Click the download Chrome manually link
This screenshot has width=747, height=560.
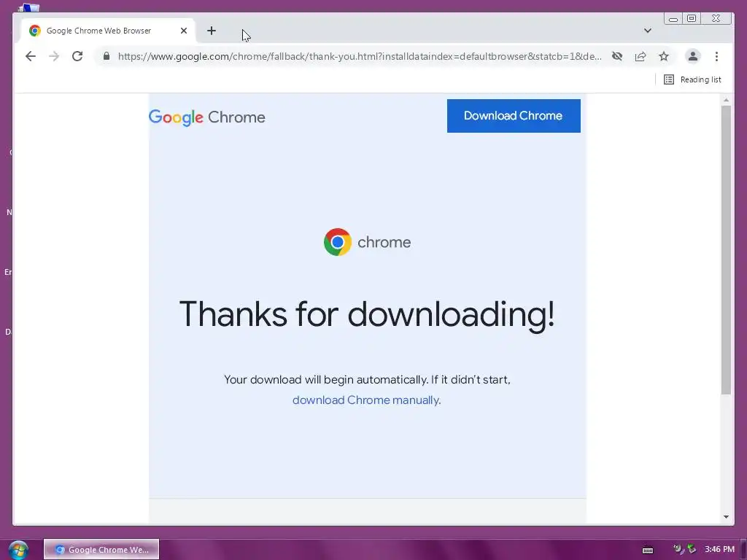pyautogui.click(x=365, y=400)
